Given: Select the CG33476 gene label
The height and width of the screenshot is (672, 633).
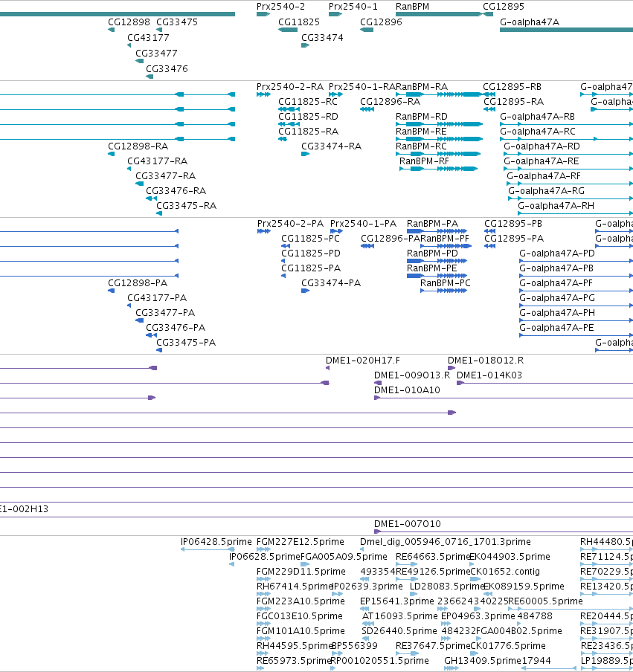Looking at the screenshot, I should click(167, 68).
